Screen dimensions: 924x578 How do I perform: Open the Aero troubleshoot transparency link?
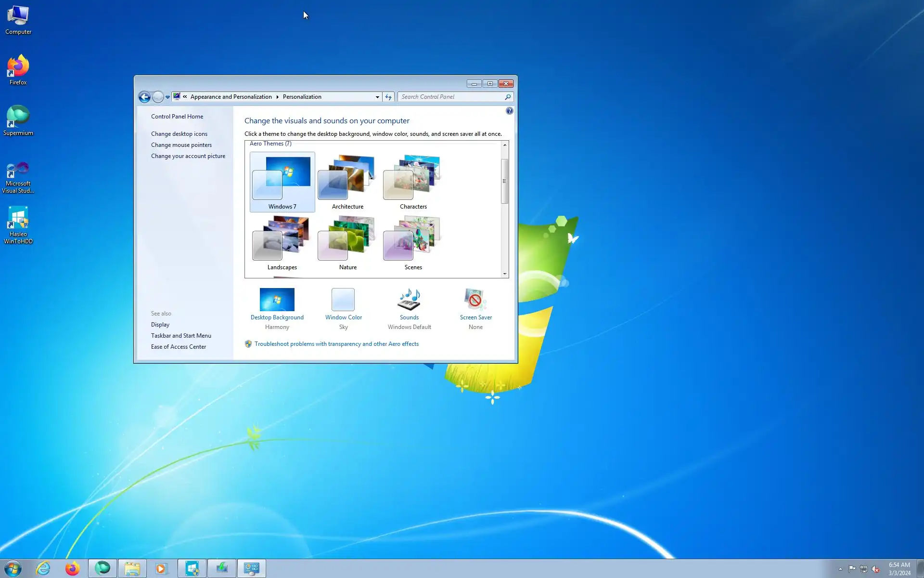coord(336,344)
